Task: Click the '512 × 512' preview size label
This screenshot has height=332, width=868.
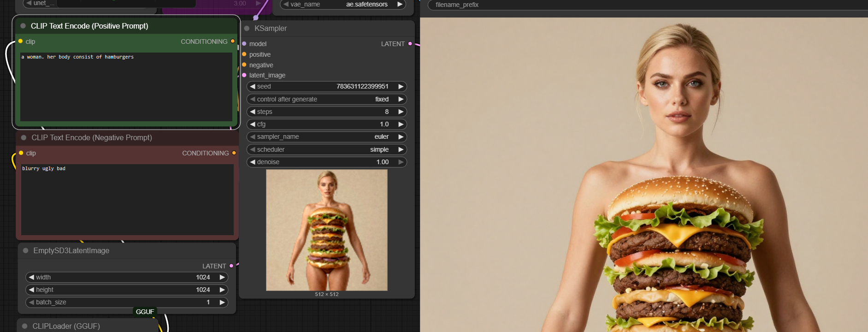Action: [x=327, y=294]
